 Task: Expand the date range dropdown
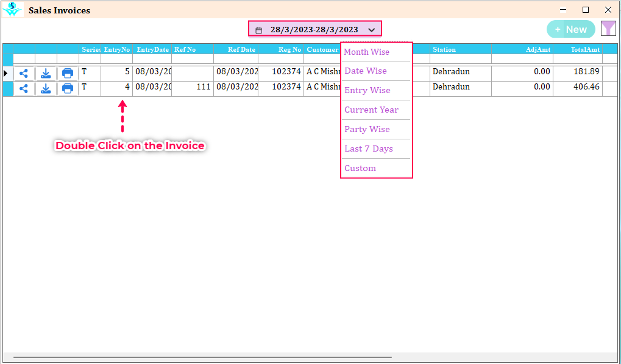314,29
